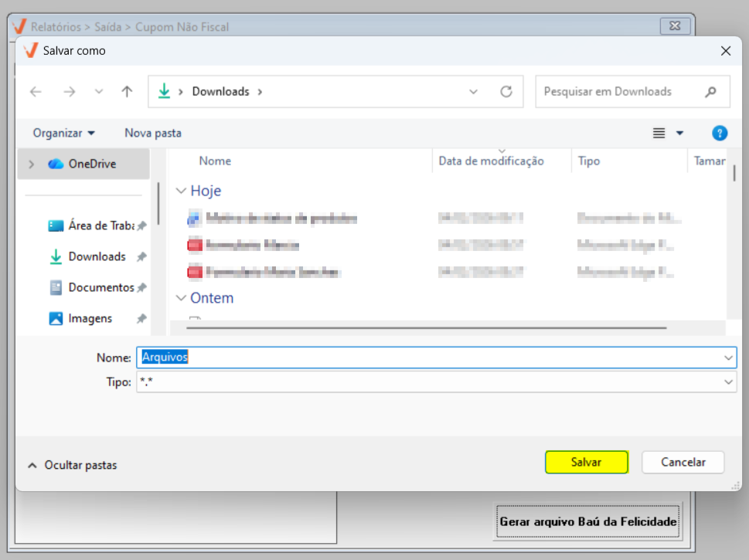
Task: Sort by the Tipo column header
Action: [x=588, y=161]
